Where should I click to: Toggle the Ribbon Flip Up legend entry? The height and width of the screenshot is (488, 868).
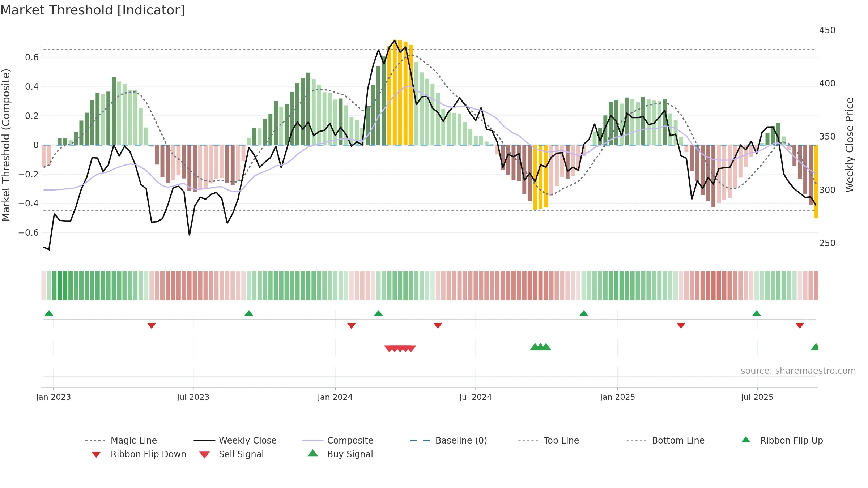tap(782, 440)
